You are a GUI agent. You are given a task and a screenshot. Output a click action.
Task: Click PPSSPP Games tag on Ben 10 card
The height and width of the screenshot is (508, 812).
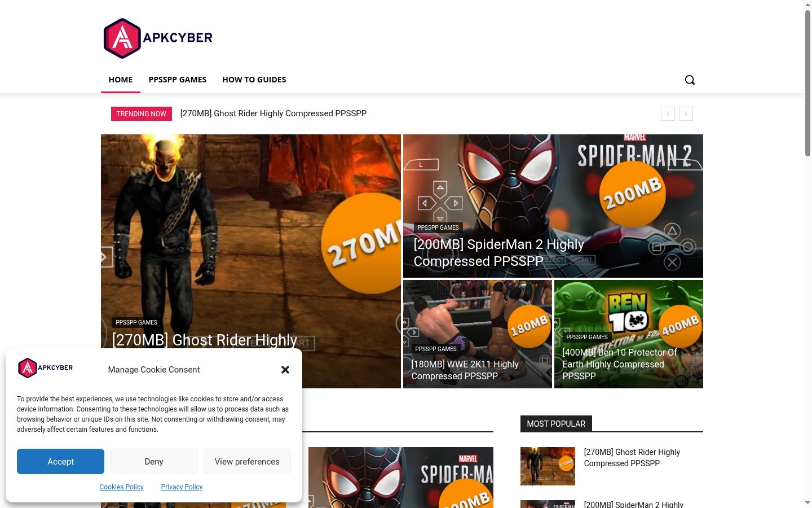click(587, 337)
